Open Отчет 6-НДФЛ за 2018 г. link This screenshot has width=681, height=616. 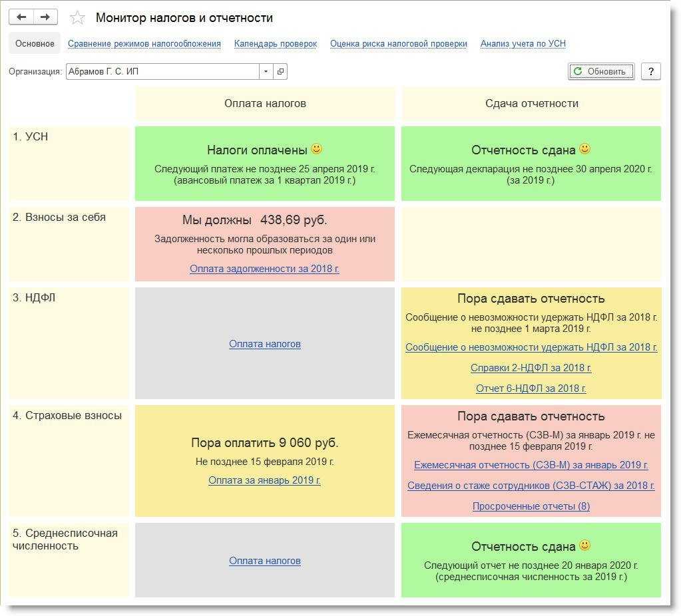(531, 388)
